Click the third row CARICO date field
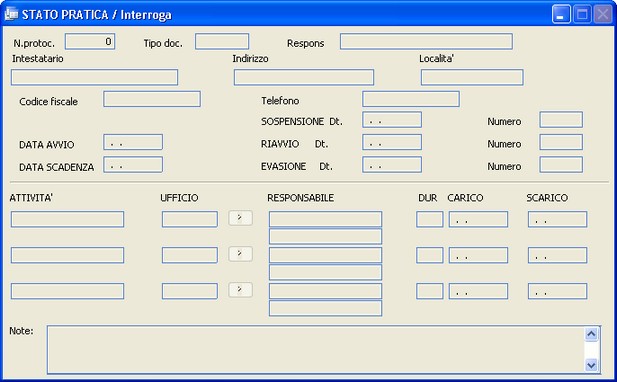 478,291
